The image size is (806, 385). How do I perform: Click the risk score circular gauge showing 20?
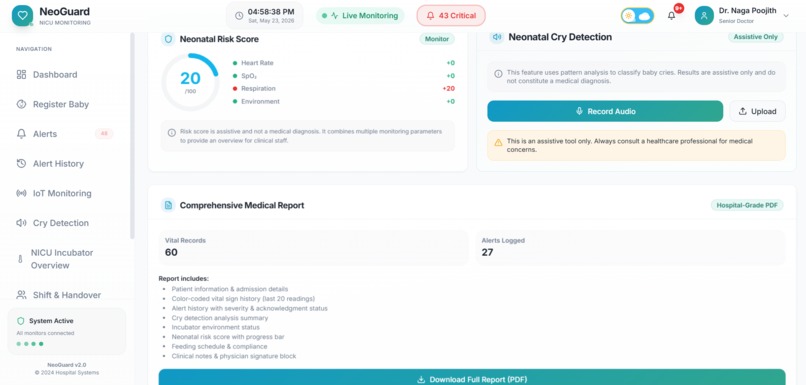coord(190,82)
